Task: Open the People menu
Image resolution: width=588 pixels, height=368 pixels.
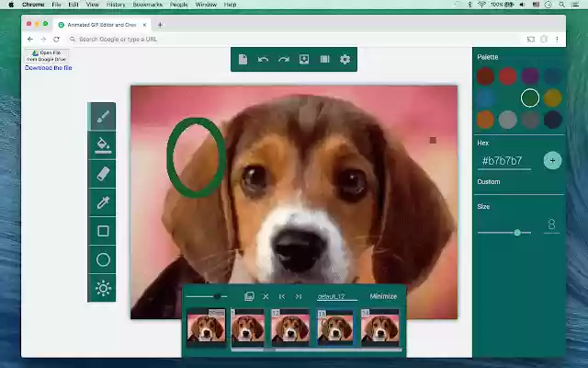Action: pos(178,5)
